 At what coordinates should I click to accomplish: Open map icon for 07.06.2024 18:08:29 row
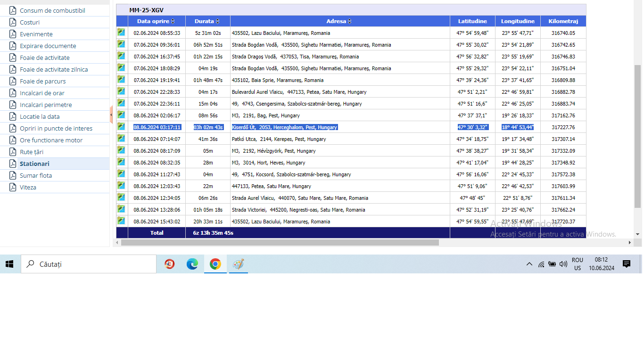[122, 67]
